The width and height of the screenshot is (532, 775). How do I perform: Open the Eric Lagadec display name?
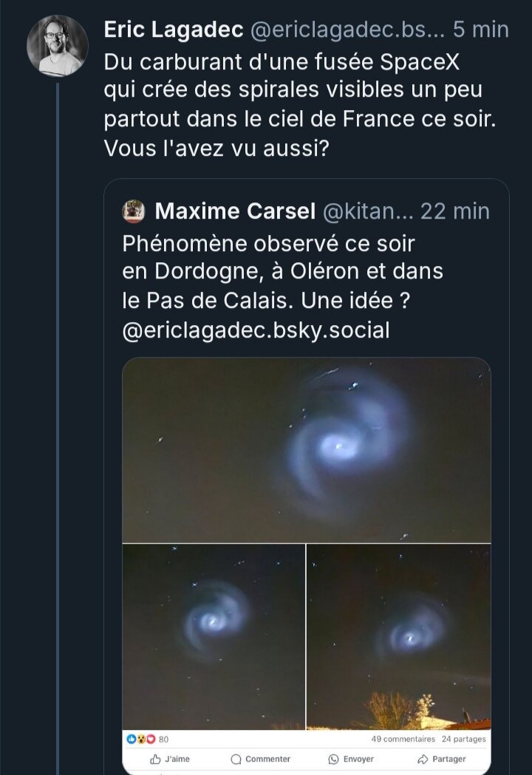[x=174, y=30]
